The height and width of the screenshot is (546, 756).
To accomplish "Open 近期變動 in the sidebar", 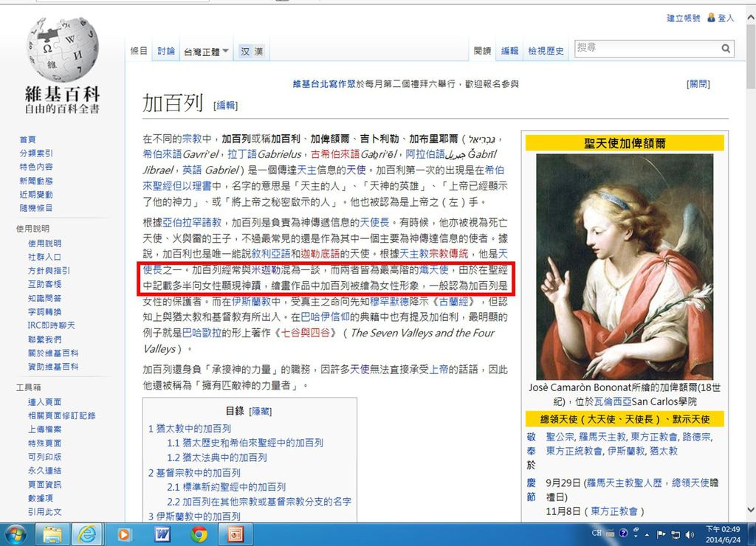I will [36, 195].
